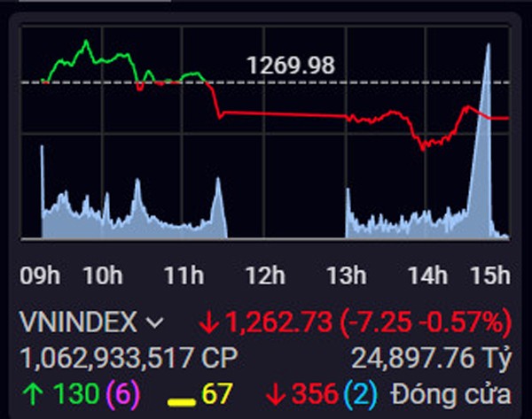
Task: Click the red down arrow before 1,262.73
Action: (x=209, y=322)
